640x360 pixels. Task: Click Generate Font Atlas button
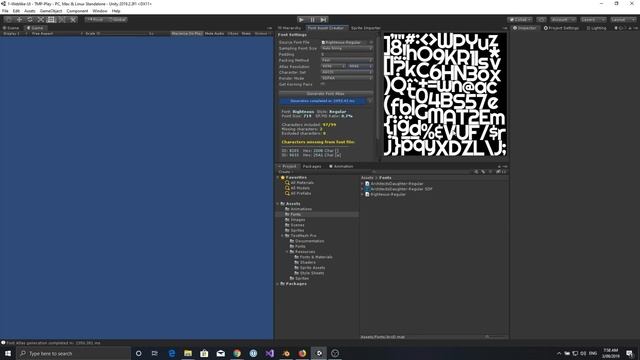click(326, 93)
